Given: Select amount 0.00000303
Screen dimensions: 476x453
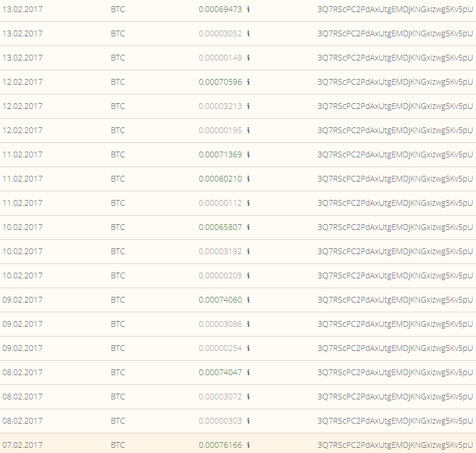Looking at the screenshot, I should [x=220, y=421].
